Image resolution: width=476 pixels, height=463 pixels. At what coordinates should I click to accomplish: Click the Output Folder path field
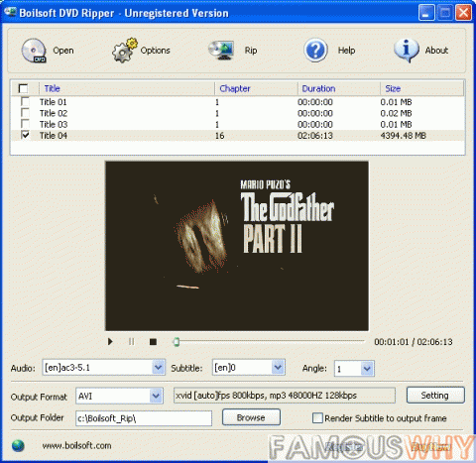[144, 418]
